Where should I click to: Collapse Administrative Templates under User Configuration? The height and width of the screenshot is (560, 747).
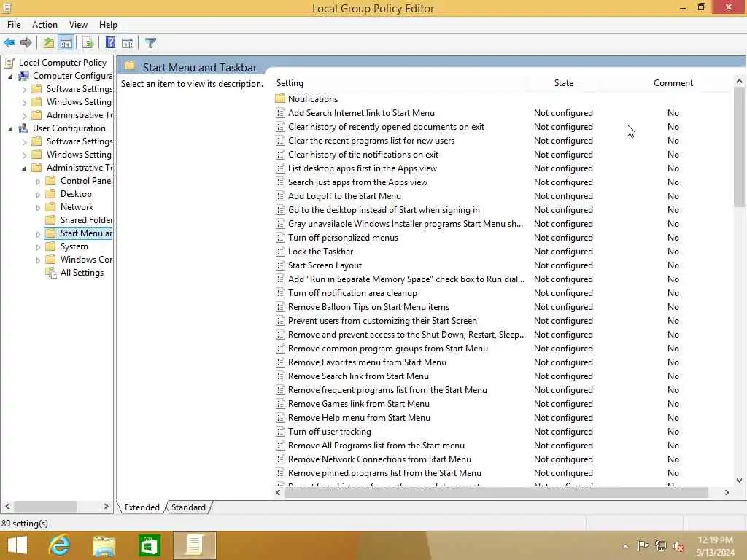[x=24, y=168]
